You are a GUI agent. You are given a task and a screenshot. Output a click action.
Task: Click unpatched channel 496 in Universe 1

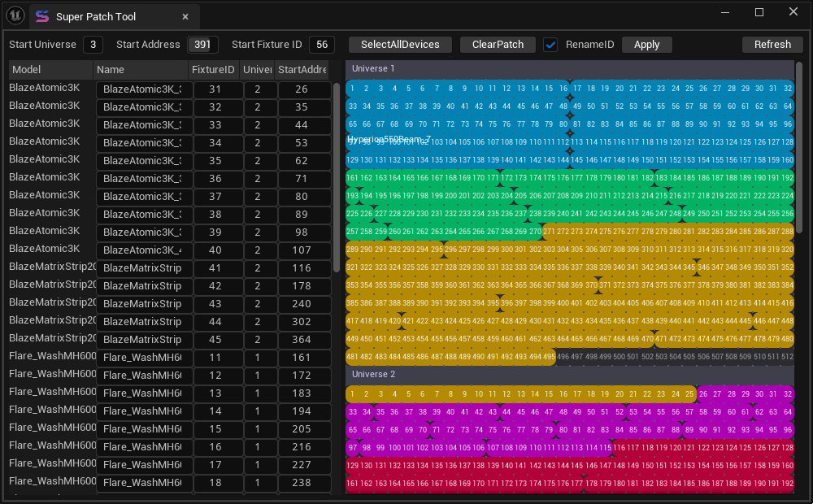click(x=563, y=357)
